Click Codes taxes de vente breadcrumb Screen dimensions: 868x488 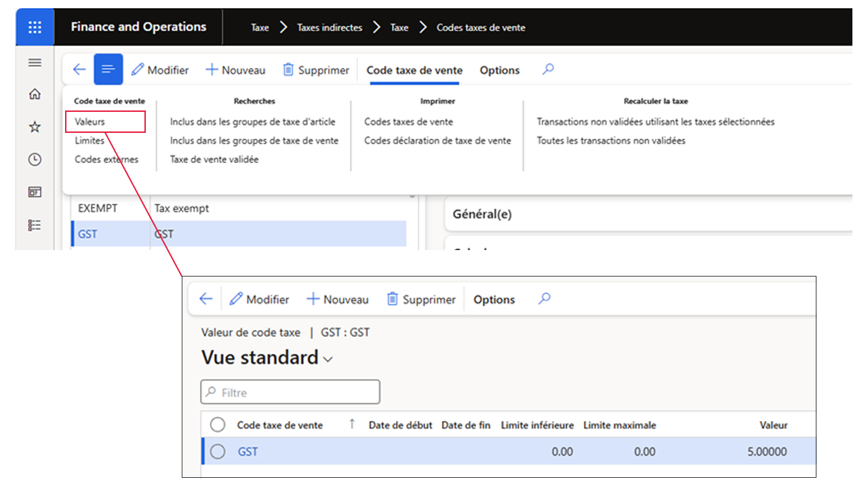(481, 28)
